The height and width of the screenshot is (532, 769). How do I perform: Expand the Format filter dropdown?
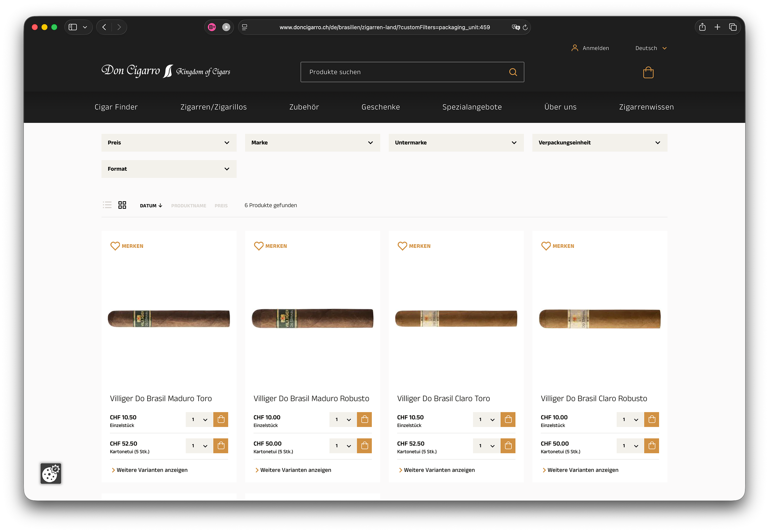click(x=169, y=169)
